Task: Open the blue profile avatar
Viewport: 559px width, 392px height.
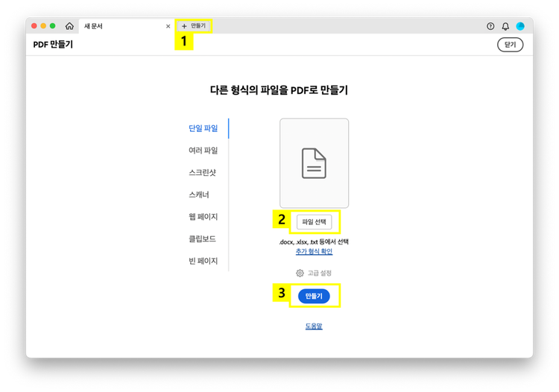Action: [x=520, y=26]
